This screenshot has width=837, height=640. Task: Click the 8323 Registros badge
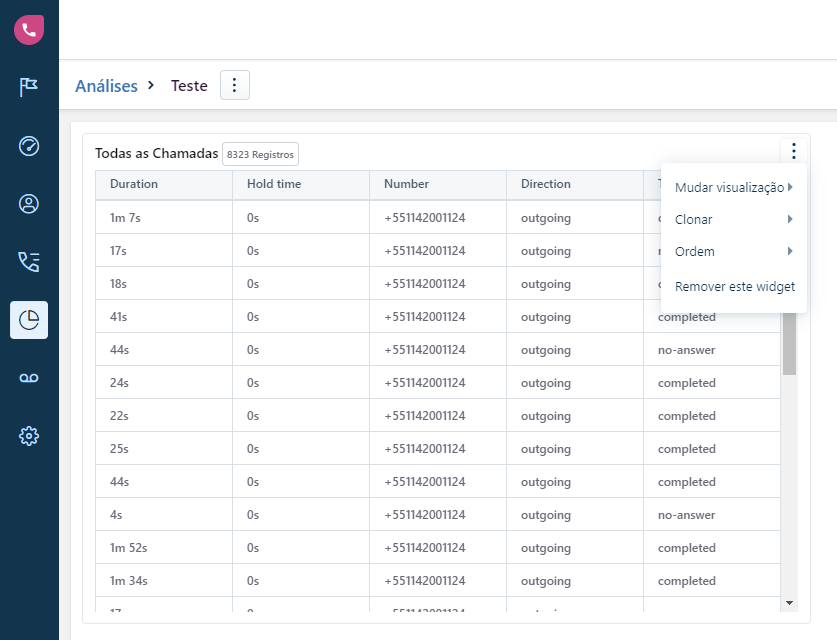tap(260, 154)
